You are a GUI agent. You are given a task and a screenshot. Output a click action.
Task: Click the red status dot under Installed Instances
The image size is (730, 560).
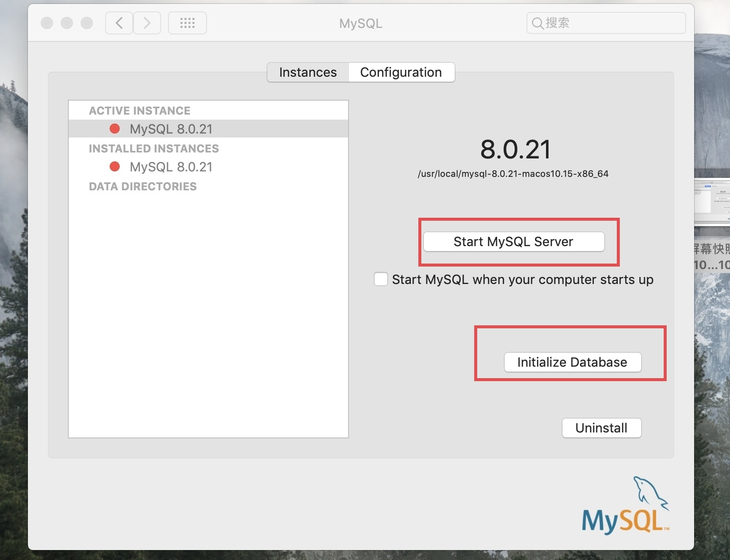click(x=115, y=166)
